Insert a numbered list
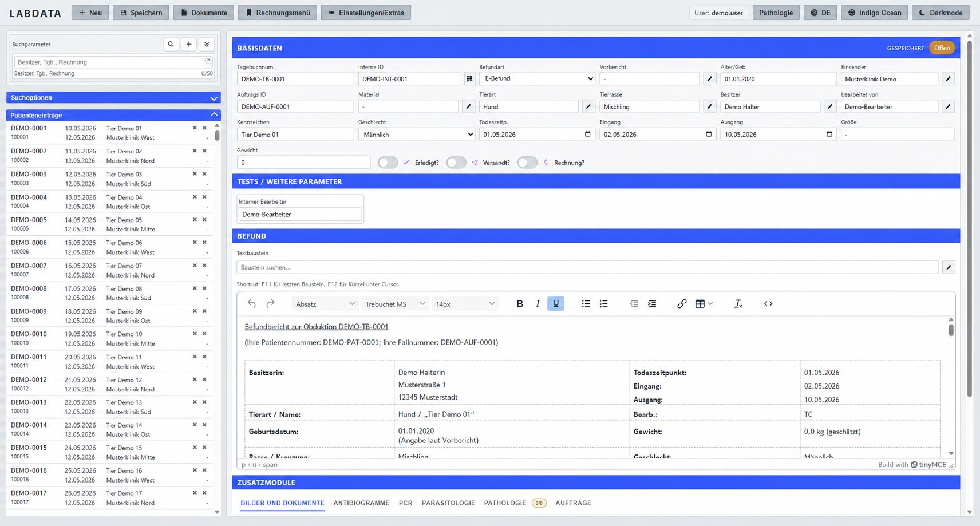Image resolution: width=980 pixels, height=526 pixels. 604,304
